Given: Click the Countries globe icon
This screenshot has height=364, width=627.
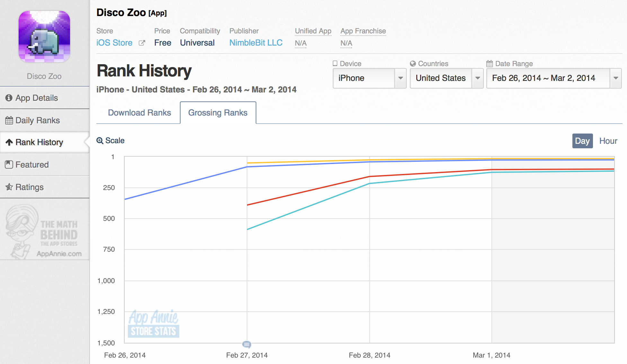Looking at the screenshot, I should click(x=413, y=64).
